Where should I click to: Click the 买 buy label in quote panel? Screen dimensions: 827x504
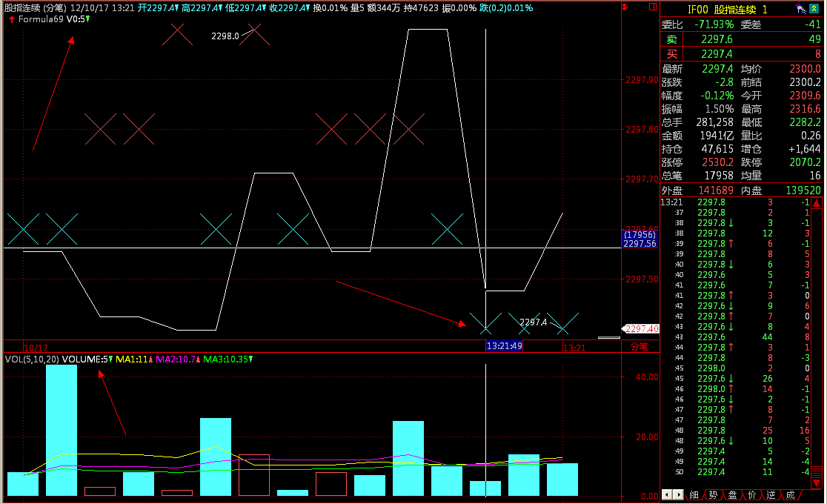click(671, 54)
